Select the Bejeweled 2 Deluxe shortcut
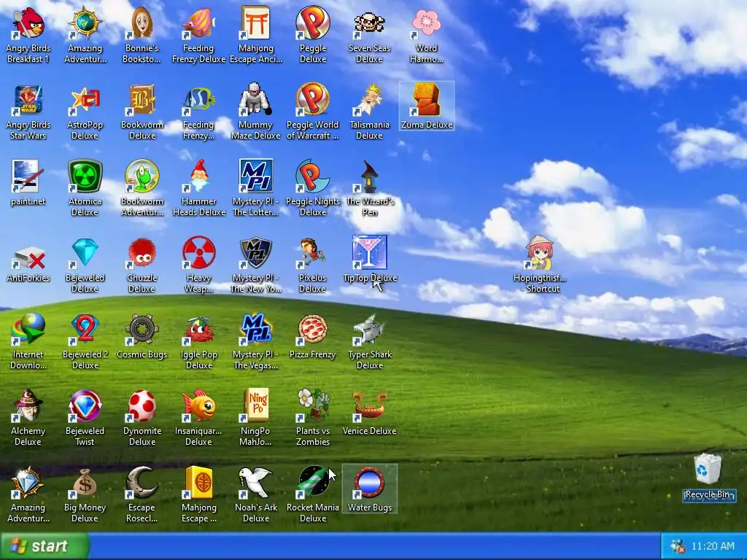Screen dimensions: 747x560 (x=85, y=330)
